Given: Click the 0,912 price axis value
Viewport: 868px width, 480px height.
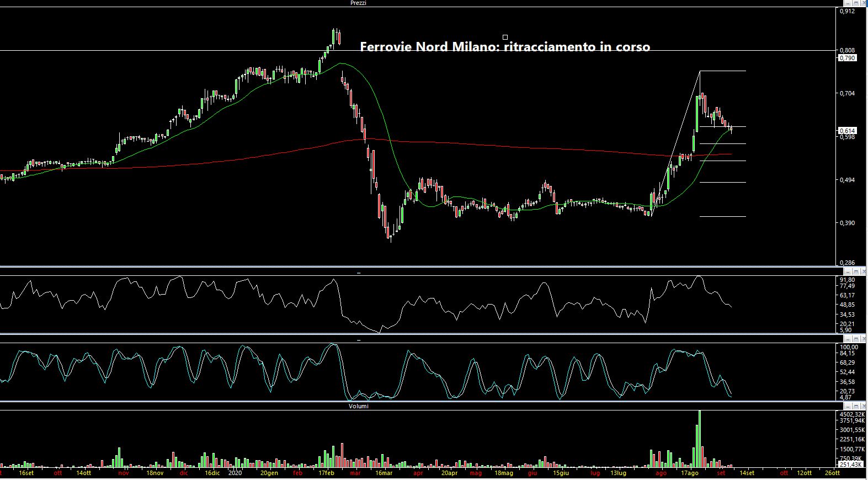Looking at the screenshot, I should tap(847, 11).
